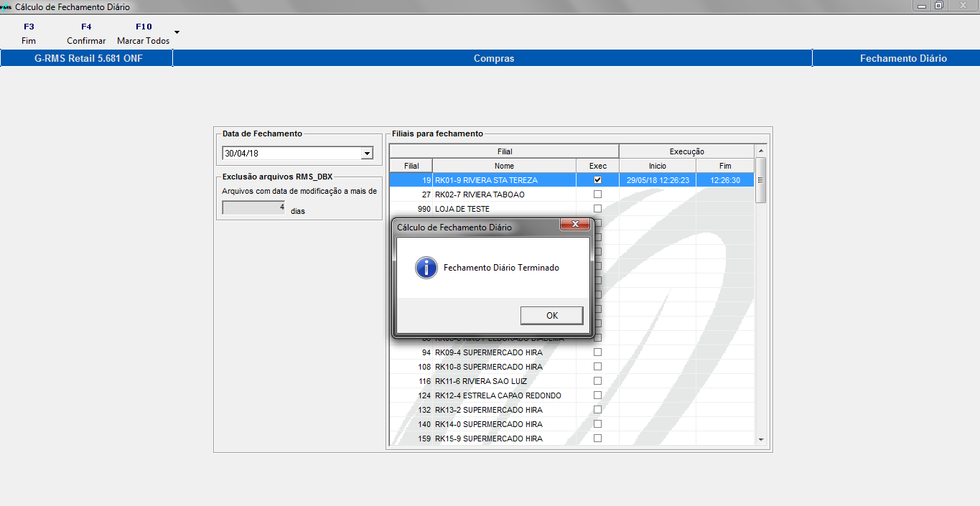The width and height of the screenshot is (980, 506).
Task: Open the toolbar overflow arrow next to Marcar Todos
Action: coord(177,33)
